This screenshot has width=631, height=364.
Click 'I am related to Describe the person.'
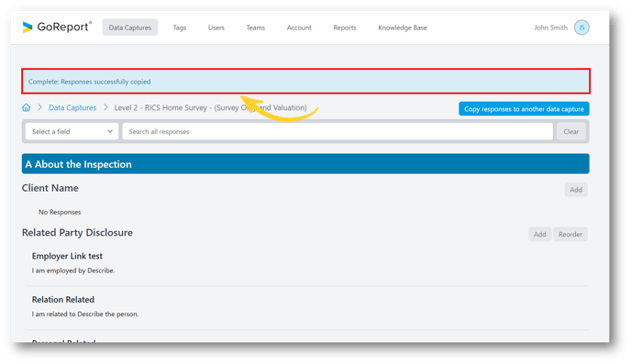coord(85,314)
